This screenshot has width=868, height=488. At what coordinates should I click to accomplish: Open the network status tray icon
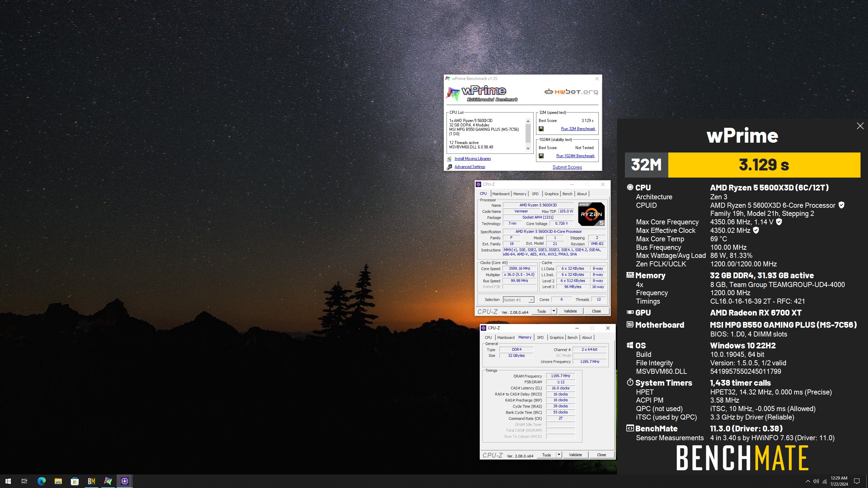(x=825, y=481)
